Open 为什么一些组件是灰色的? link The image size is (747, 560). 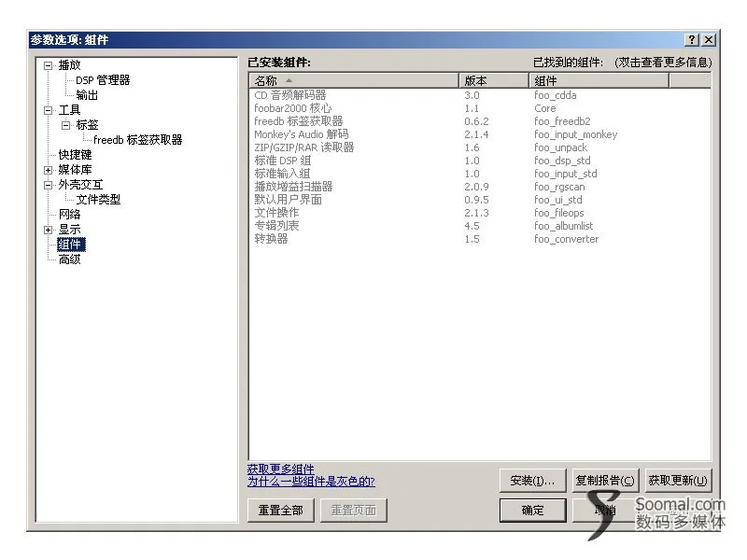(x=311, y=482)
